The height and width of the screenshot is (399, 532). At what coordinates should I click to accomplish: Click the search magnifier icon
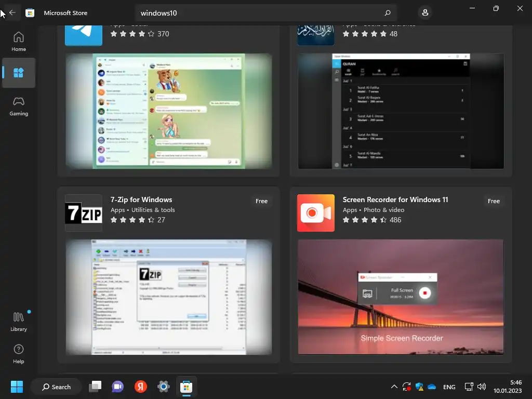tap(388, 13)
